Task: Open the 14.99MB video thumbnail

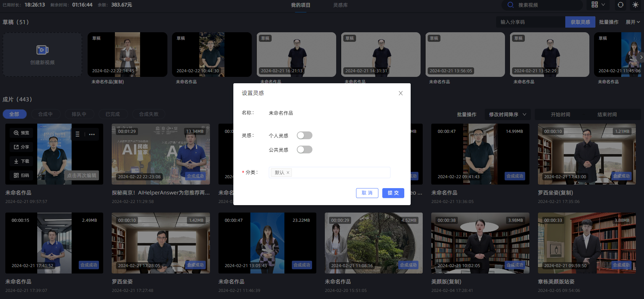Action: coord(480,154)
